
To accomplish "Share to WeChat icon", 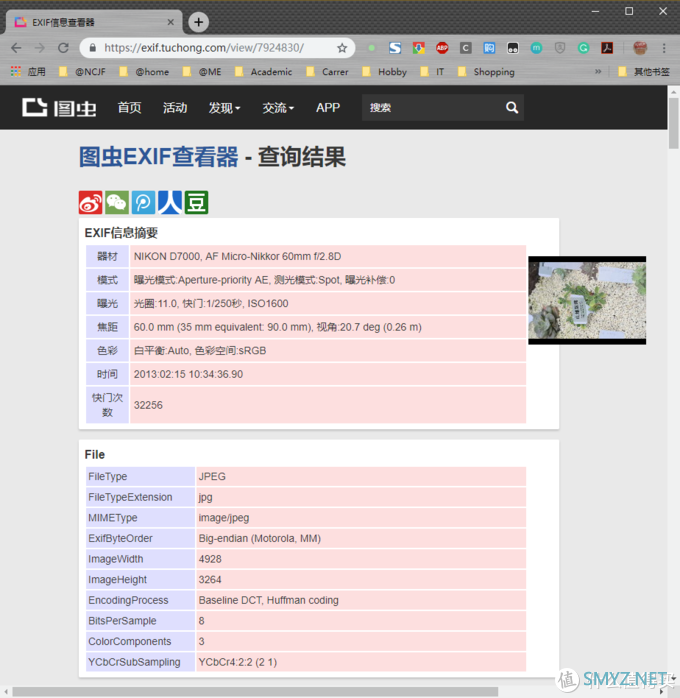I will (117, 203).
